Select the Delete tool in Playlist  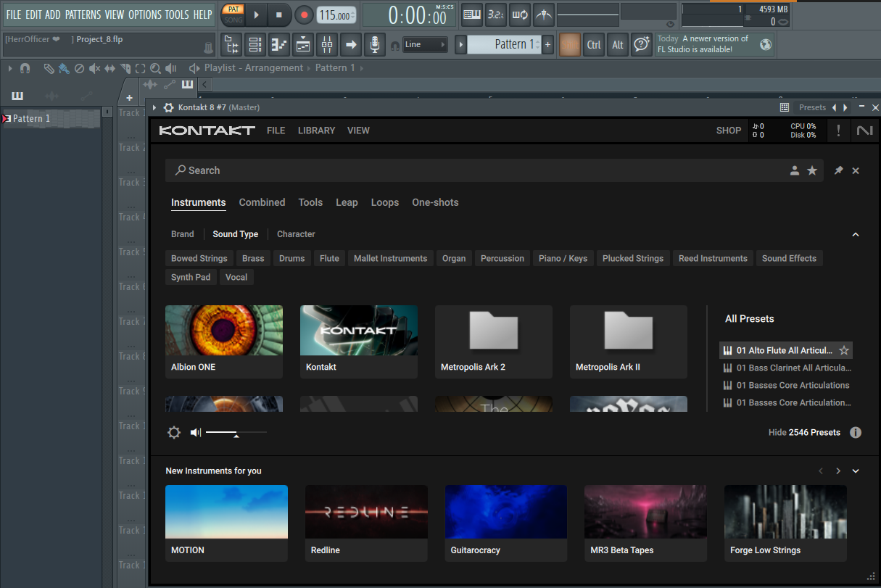[x=79, y=68]
